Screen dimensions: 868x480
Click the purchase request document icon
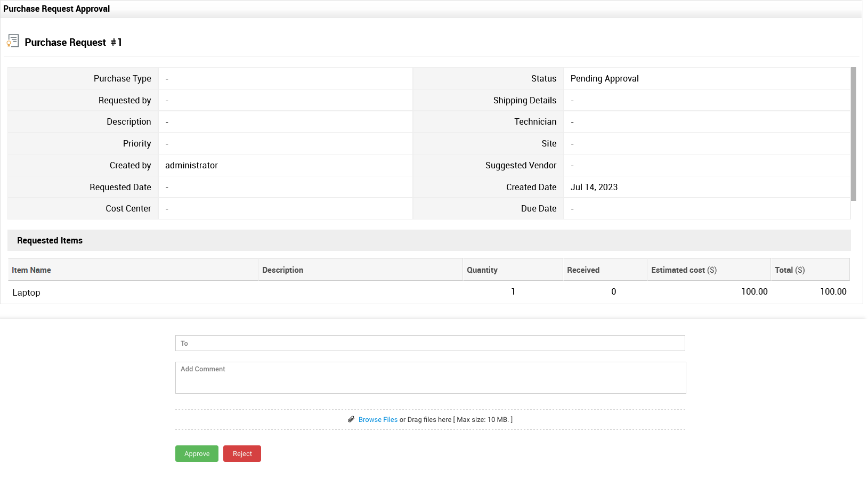13,41
